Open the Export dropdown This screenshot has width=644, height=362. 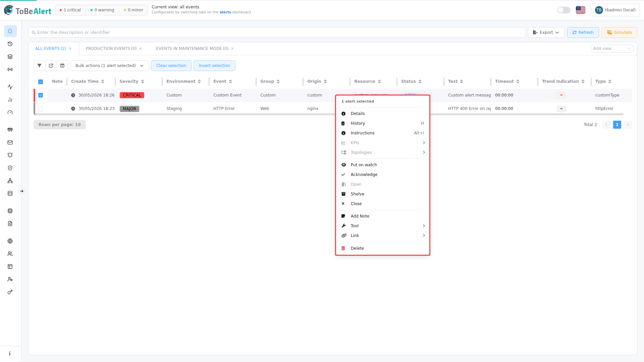(546, 33)
